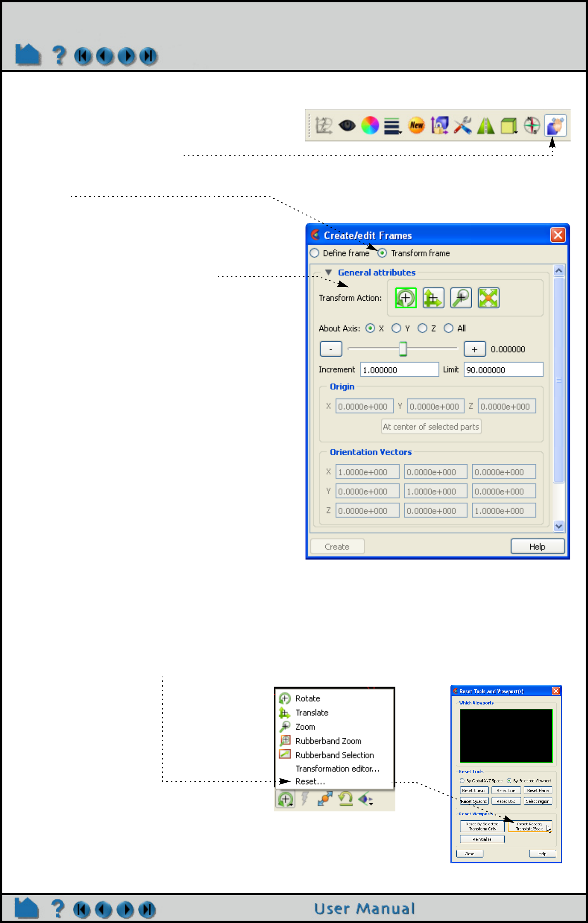Click the black viewport thumbnail in Reset dialog
The image size is (588, 923).
tap(506, 736)
